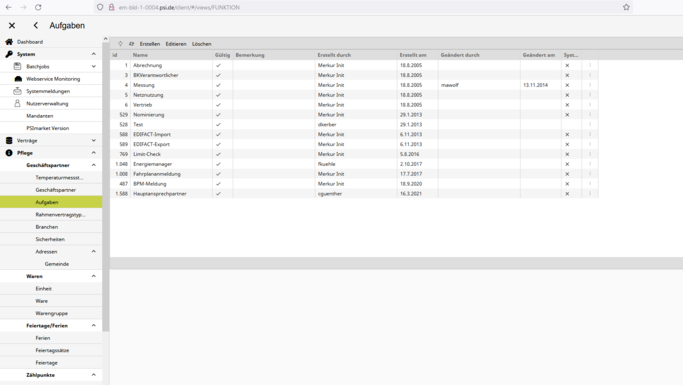Toggle Gültig checkmark for Energiemanager
Viewport: 683px width, 385px height.
tap(218, 164)
